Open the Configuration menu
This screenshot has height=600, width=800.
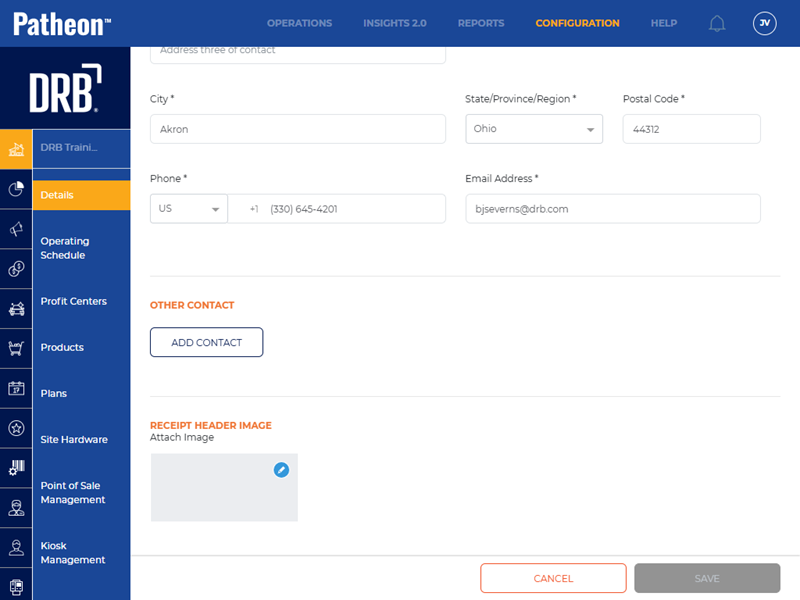[x=577, y=23]
